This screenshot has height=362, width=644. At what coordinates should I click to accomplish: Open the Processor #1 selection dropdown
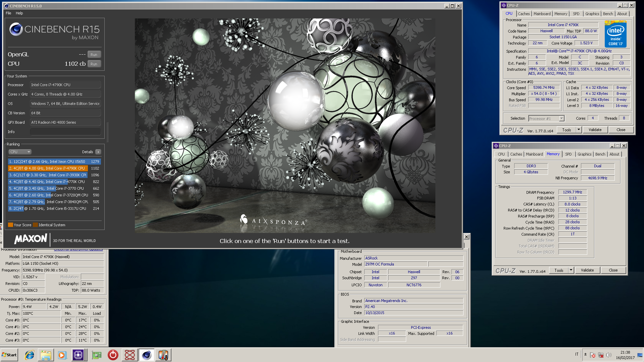(x=546, y=119)
